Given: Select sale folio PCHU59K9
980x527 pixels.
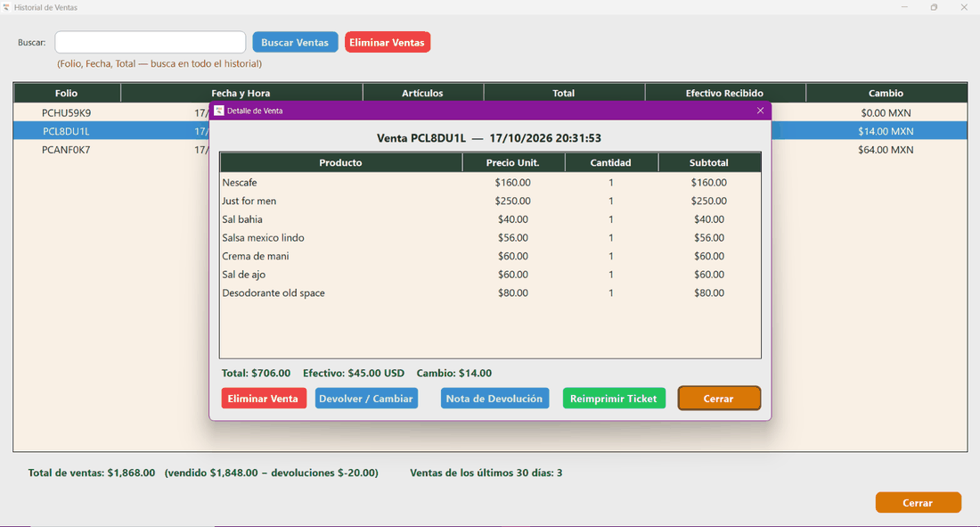Looking at the screenshot, I should click(x=66, y=113).
